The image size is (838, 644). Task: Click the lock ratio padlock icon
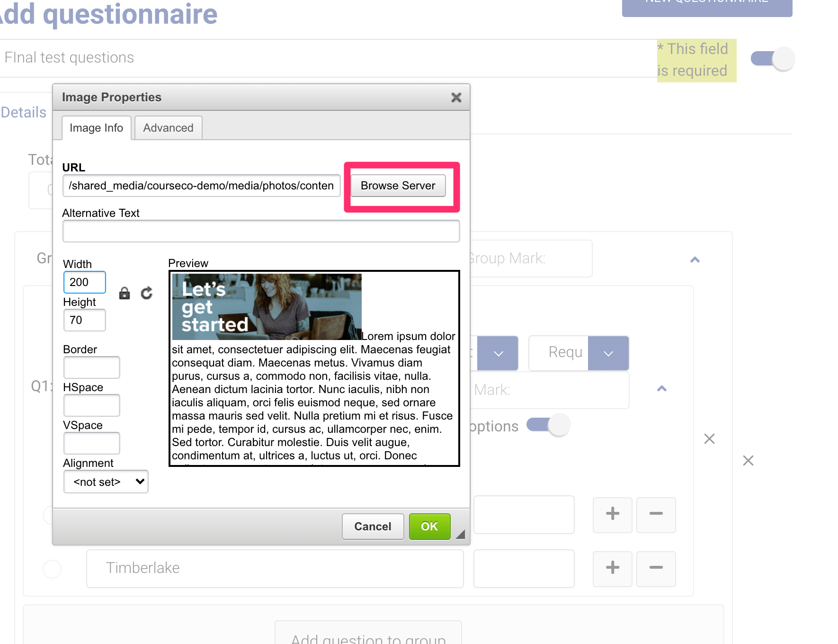(x=125, y=294)
